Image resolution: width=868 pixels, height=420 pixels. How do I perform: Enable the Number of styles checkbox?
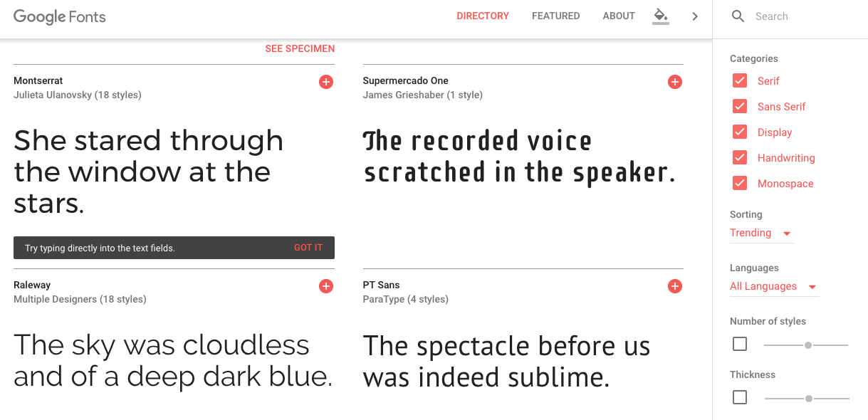pos(740,345)
